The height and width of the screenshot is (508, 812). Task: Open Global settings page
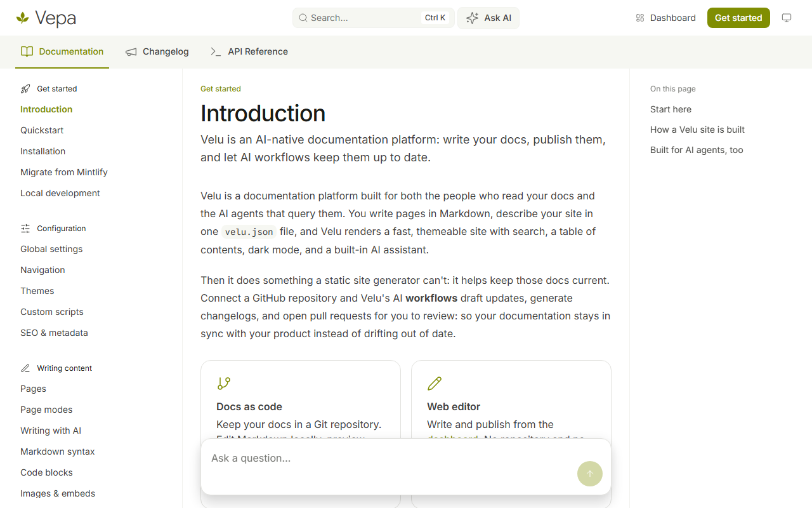pos(51,249)
